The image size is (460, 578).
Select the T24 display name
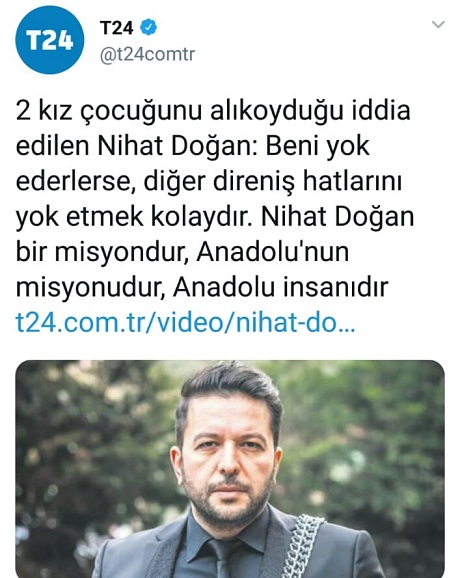116,28
